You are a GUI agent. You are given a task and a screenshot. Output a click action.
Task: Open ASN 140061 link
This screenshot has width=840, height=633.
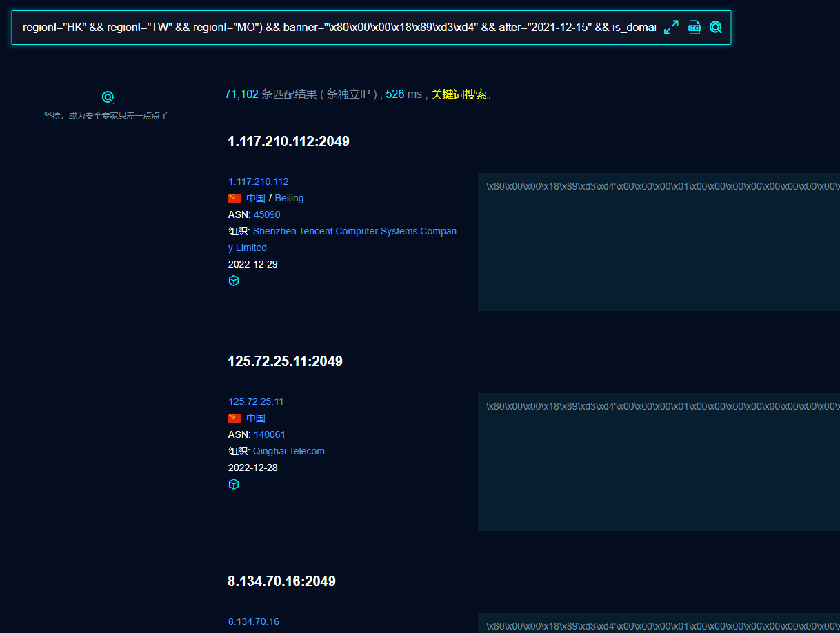tap(270, 434)
